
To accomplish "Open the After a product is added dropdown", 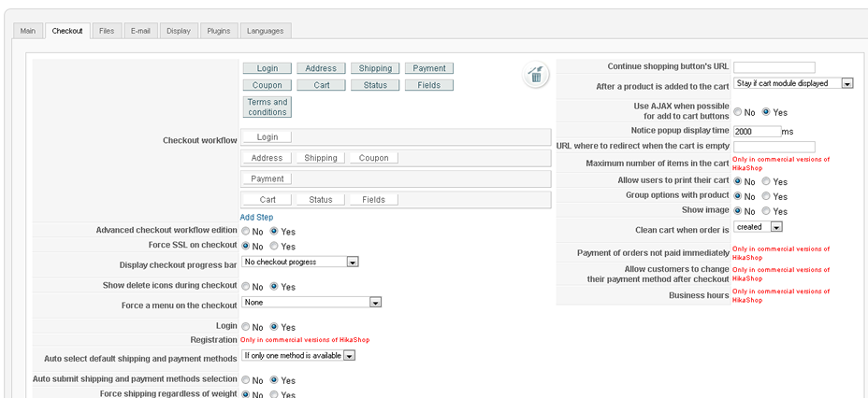I will (793, 83).
